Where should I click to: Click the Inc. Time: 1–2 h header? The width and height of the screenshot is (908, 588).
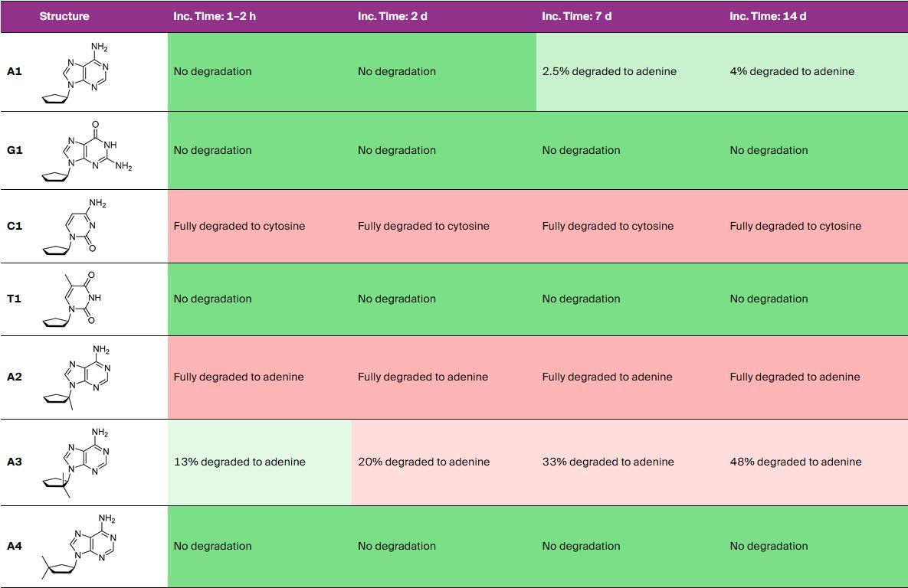pos(215,16)
